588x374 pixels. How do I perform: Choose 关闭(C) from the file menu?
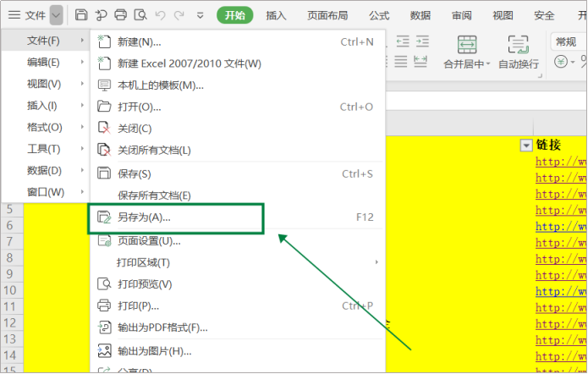point(238,129)
